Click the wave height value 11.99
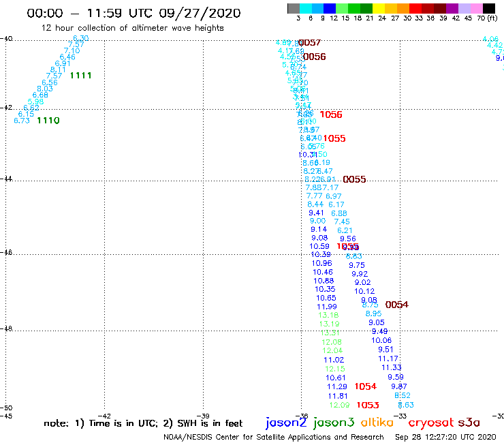The image size is (504, 443). (x=327, y=307)
